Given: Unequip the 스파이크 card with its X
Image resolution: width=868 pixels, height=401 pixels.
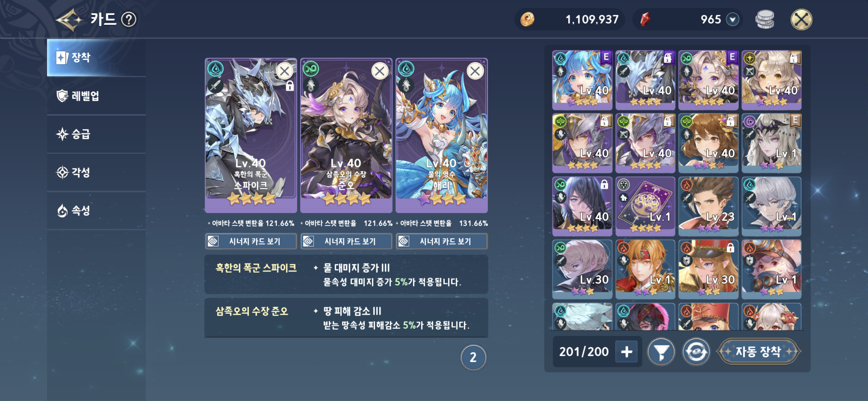Looking at the screenshot, I should pos(284,71).
